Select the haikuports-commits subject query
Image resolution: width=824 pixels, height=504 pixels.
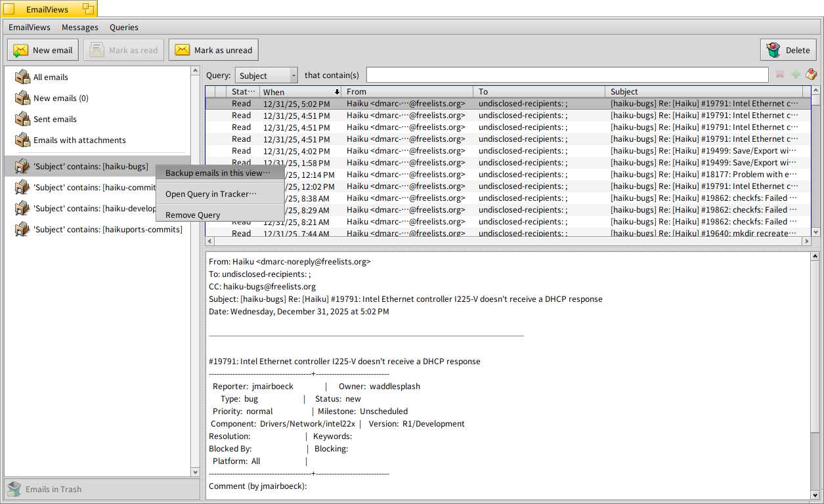point(107,230)
